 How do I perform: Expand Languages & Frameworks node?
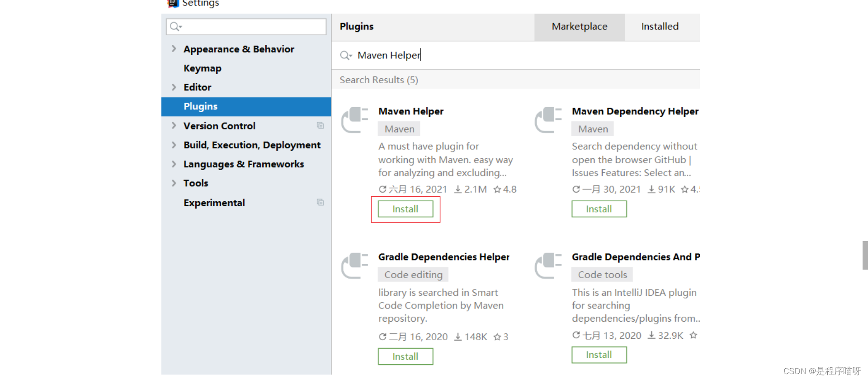click(174, 164)
